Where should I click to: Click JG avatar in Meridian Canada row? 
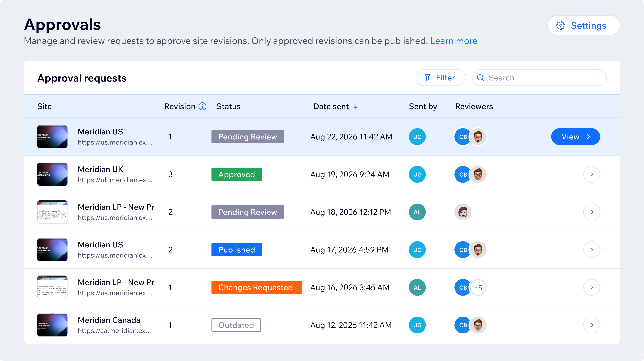[417, 325]
